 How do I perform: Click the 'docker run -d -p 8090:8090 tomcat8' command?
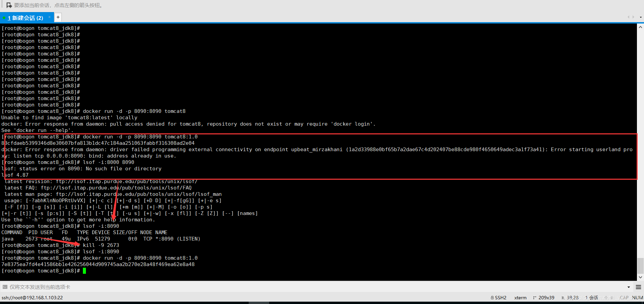[x=134, y=111]
